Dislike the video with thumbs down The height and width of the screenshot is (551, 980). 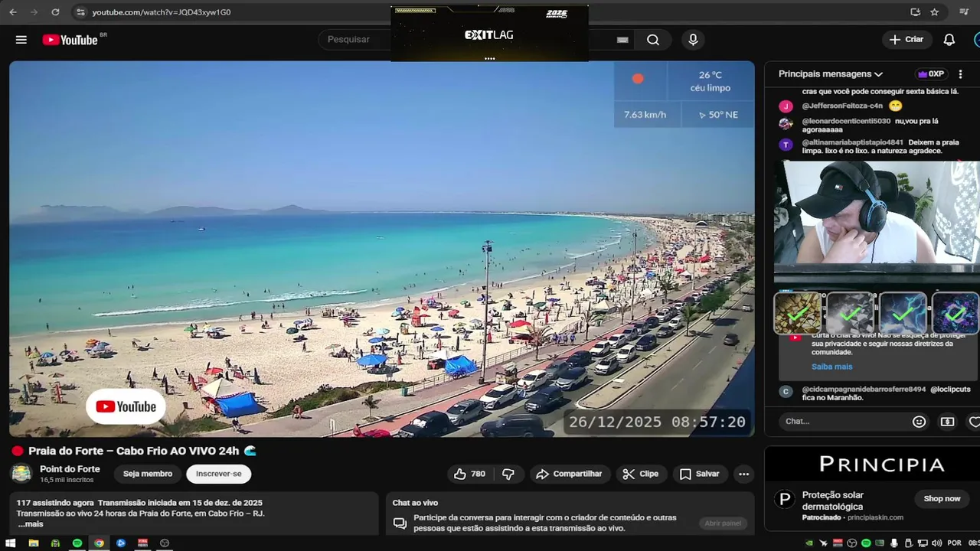(508, 474)
